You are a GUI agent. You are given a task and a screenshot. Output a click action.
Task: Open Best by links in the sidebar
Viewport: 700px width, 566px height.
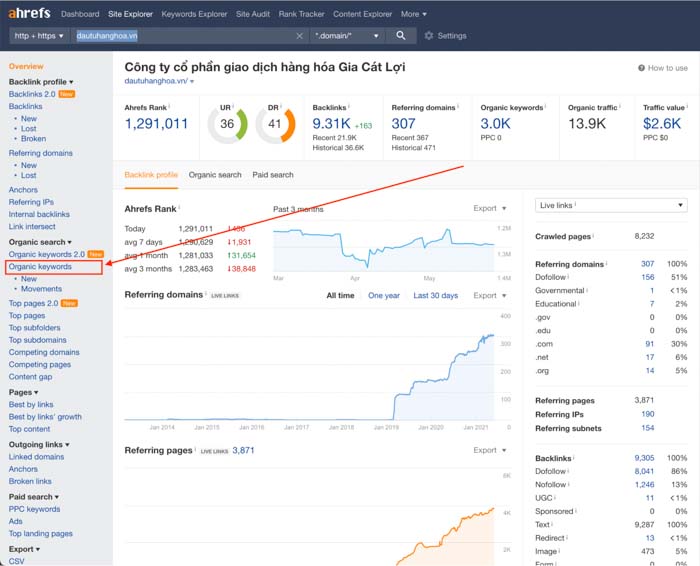click(31, 404)
